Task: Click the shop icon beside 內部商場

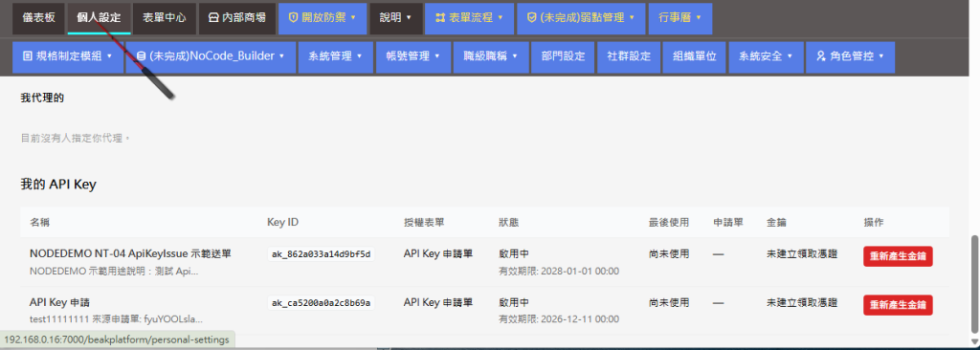Action: (x=212, y=17)
